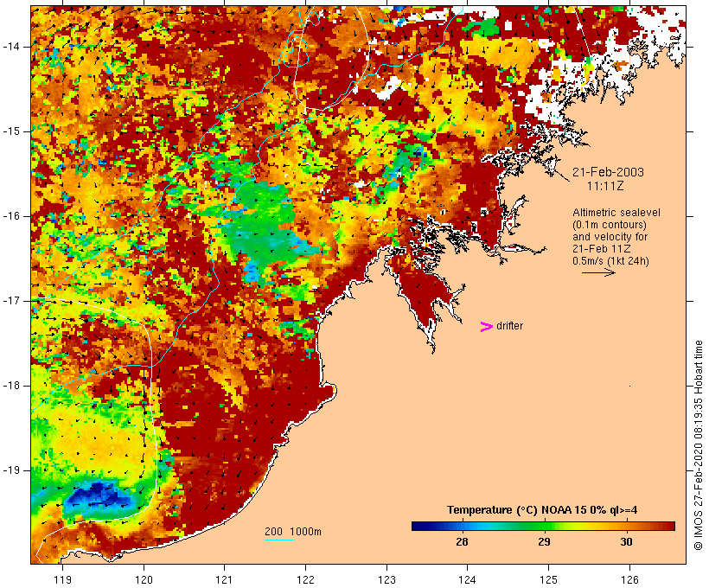709x588 pixels.
Task: Click the 121 longitude axis label
Action: pos(224,579)
